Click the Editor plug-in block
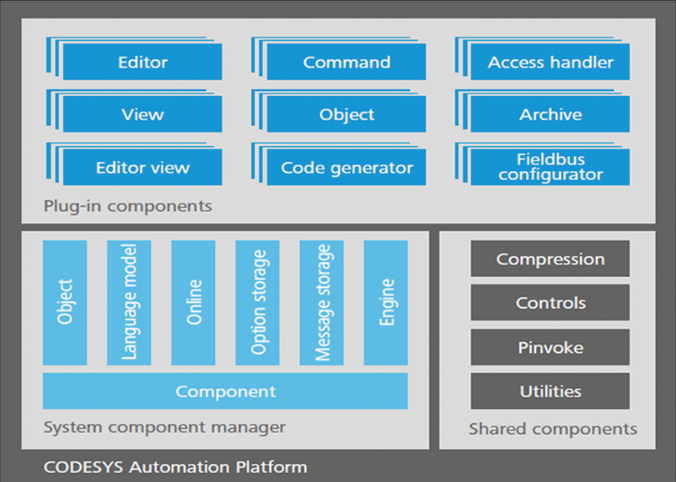 coord(142,62)
